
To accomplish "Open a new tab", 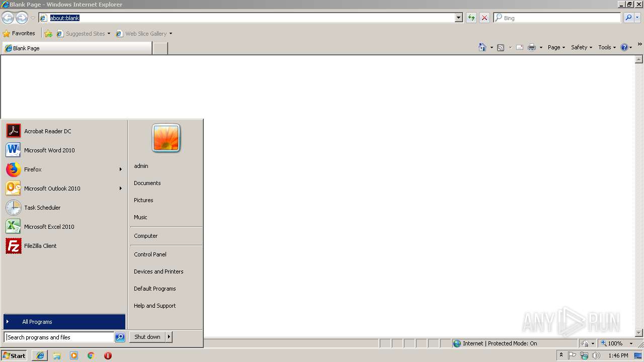I will coord(160,48).
